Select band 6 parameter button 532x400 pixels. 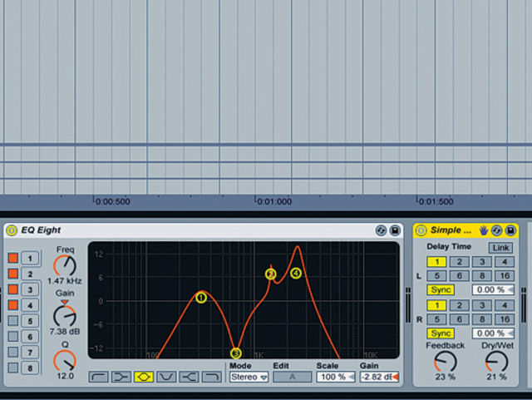(x=30, y=337)
